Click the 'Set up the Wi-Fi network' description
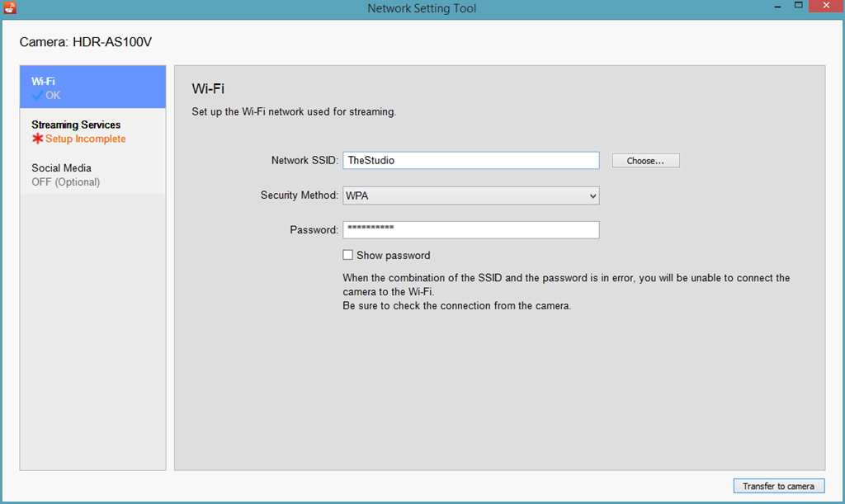845x504 pixels. (294, 112)
